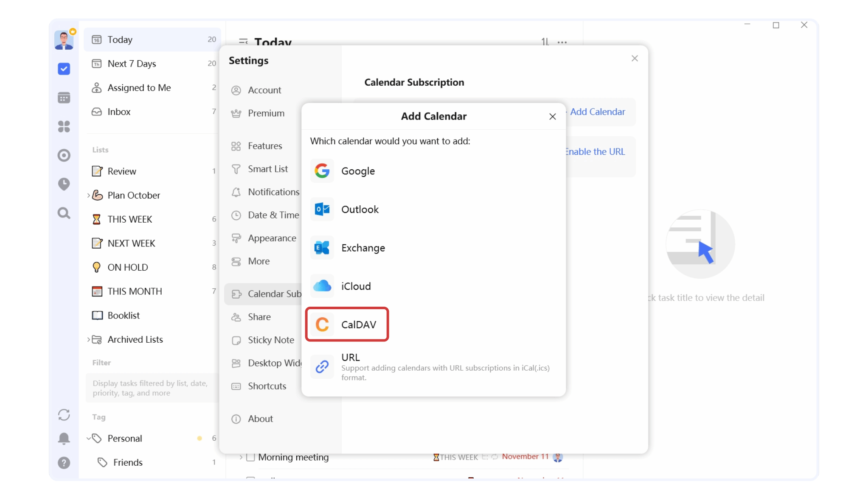Click the Sync arrows icon

(x=64, y=415)
